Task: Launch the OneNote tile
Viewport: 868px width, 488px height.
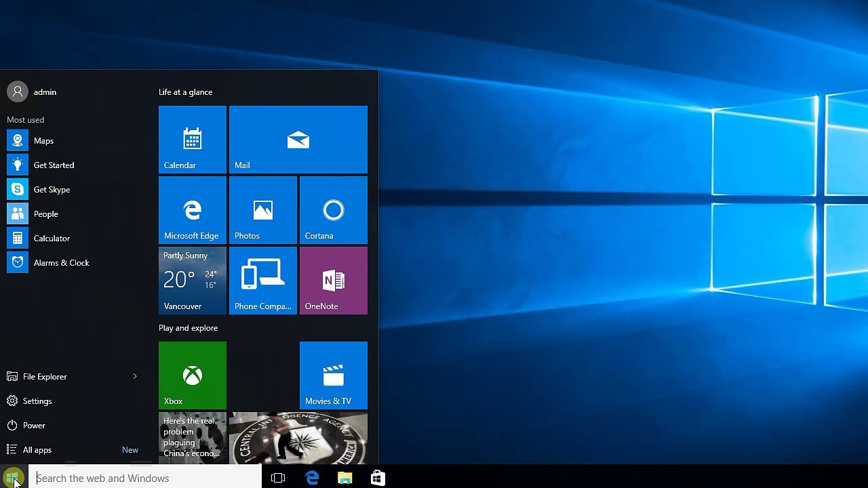Action: pyautogui.click(x=334, y=281)
